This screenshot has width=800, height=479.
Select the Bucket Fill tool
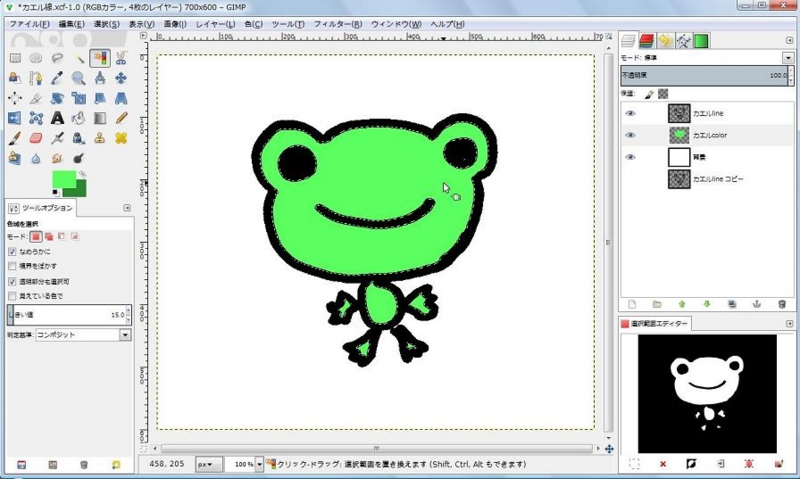79,118
